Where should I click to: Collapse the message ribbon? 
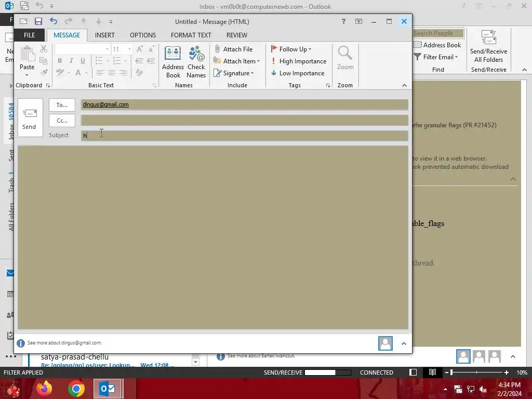coord(404,86)
